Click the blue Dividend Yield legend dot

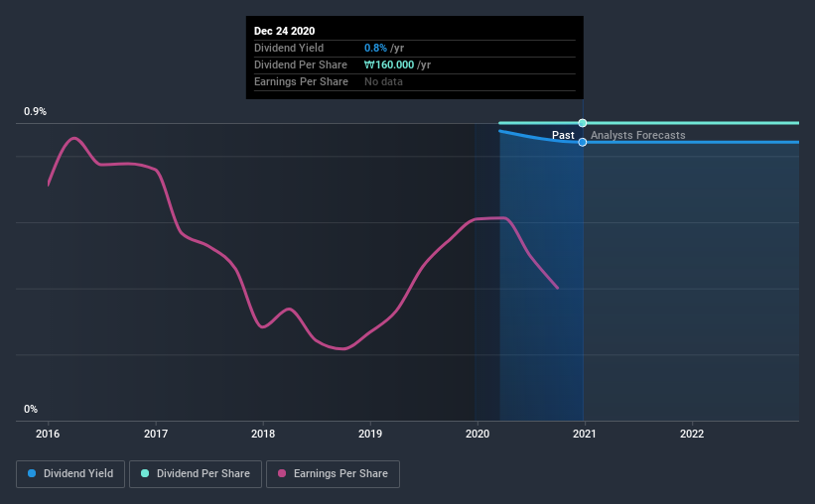32,473
